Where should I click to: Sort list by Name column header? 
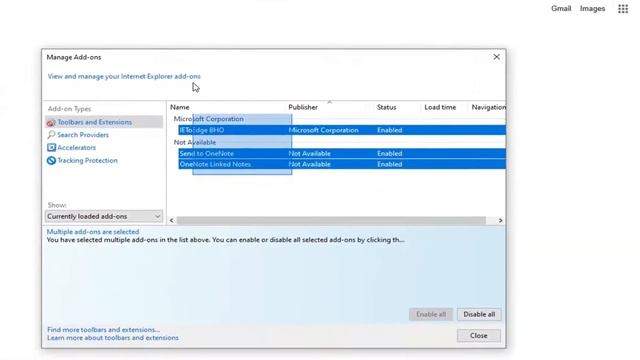tap(180, 107)
